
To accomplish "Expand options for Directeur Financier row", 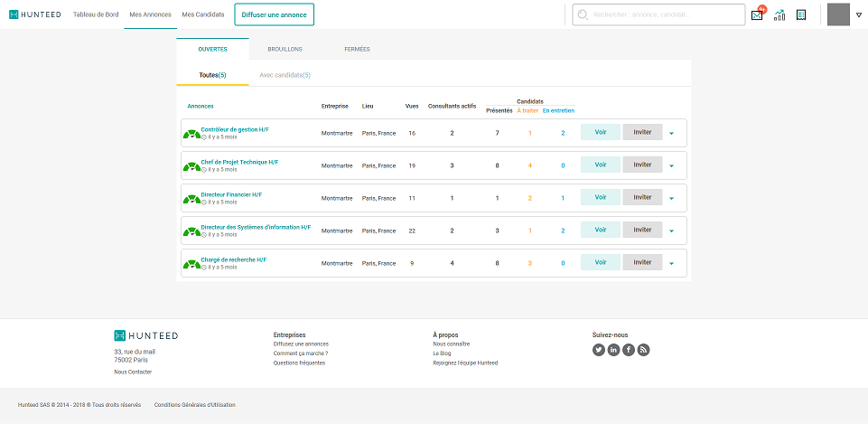I will (x=671, y=198).
